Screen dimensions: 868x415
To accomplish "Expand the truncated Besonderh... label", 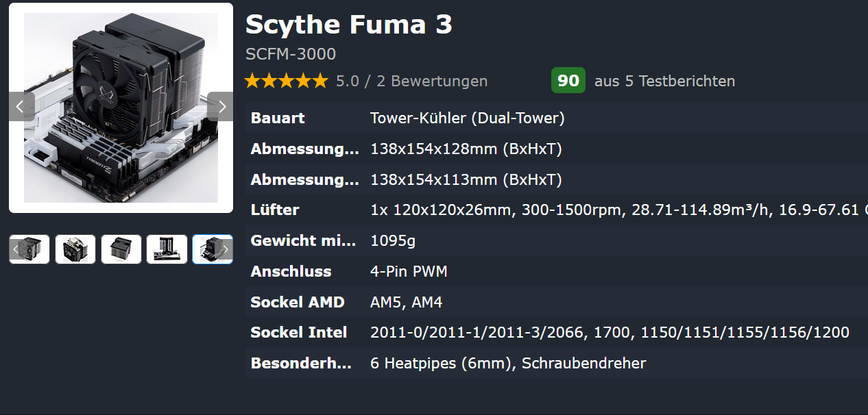I will pyautogui.click(x=301, y=363).
